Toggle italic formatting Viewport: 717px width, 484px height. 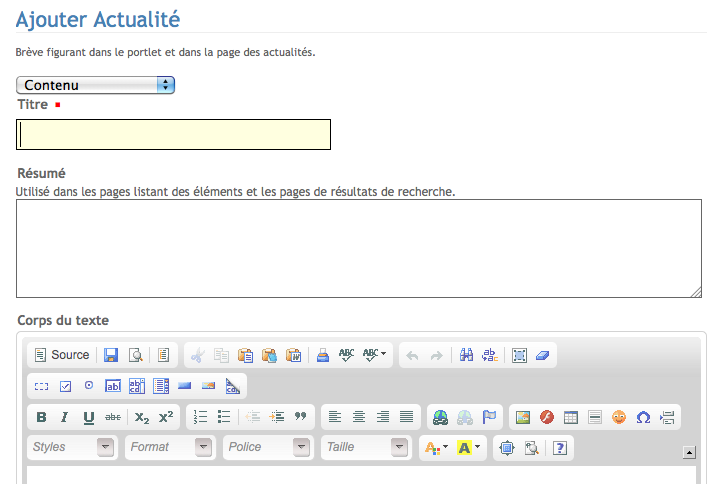point(65,417)
